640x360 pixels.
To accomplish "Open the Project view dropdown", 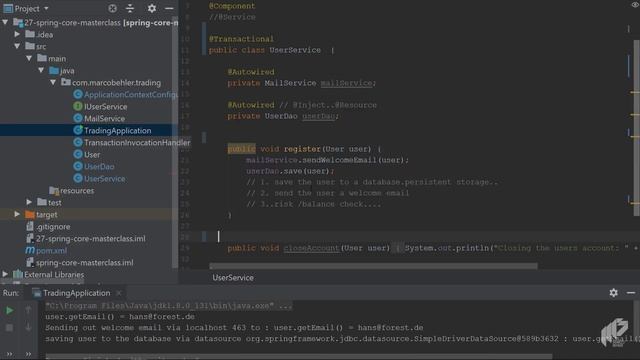I will (x=46, y=8).
